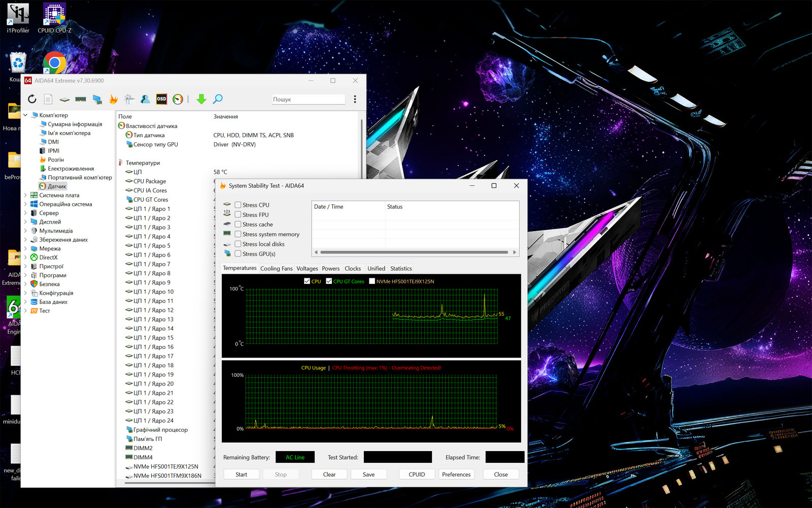Switch to the Cooling Fans tab
The height and width of the screenshot is (508, 812).
277,269
